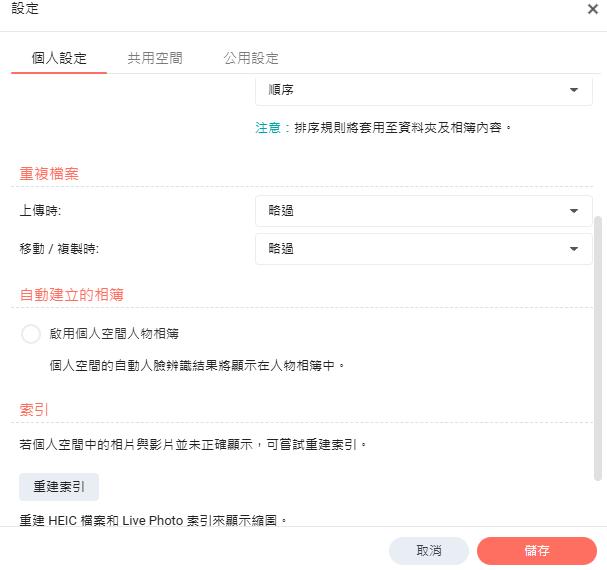Click the arrow icon beside 移動 / 複製時 略過
The image size is (607, 570).
pyautogui.click(x=574, y=249)
